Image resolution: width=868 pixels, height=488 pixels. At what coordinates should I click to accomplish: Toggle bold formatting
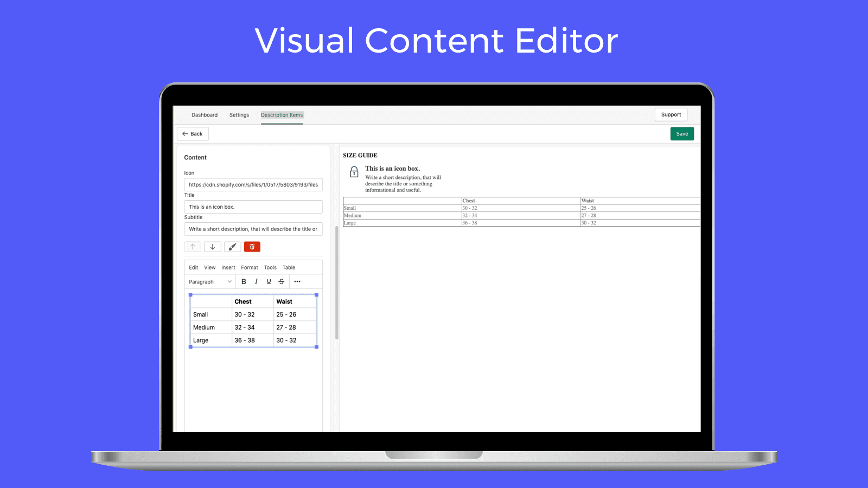(x=244, y=281)
